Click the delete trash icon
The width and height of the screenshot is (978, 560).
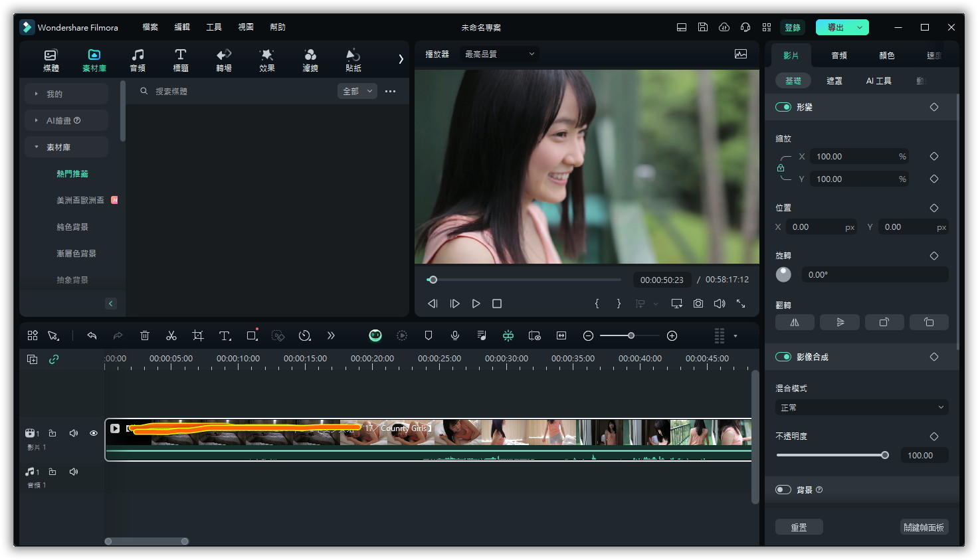point(145,336)
